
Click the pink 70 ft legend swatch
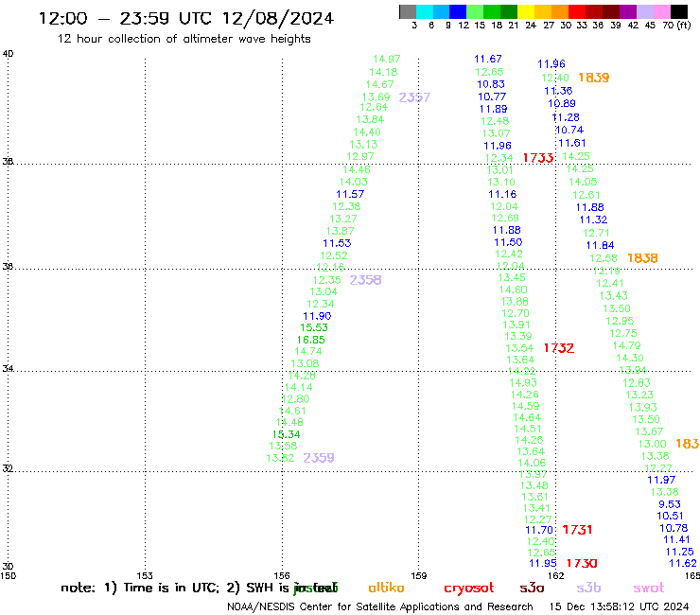[x=661, y=11]
